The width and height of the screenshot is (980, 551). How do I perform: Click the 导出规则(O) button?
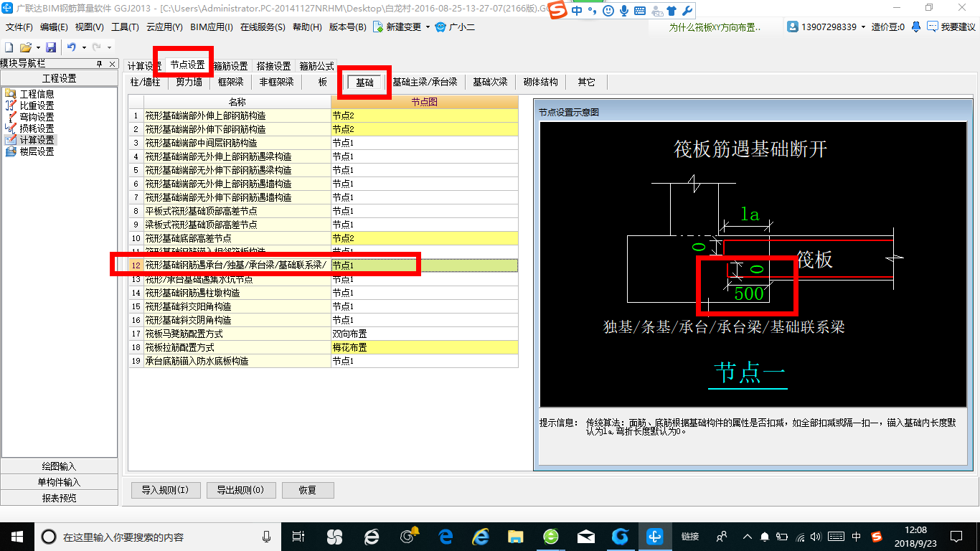240,490
